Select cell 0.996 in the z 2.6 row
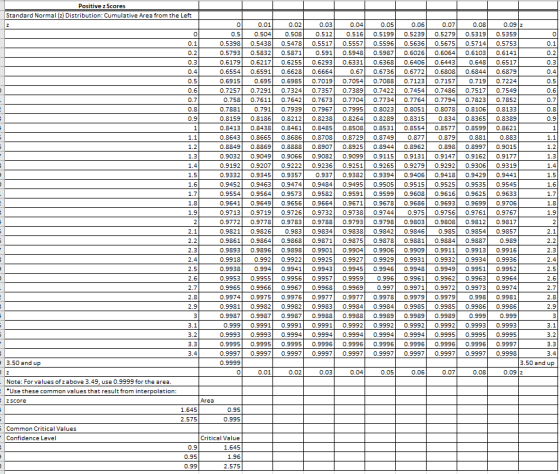 pyautogui.click(x=380, y=278)
